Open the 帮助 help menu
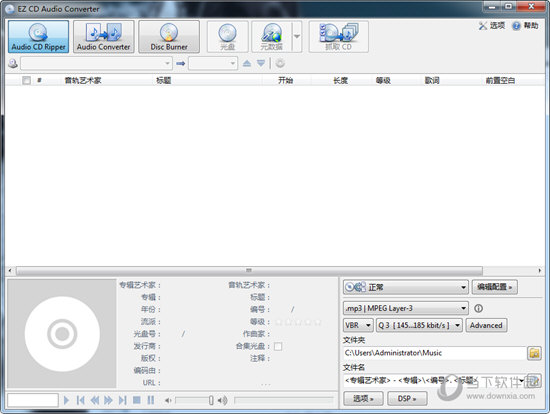550x414 pixels. click(525, 26)
